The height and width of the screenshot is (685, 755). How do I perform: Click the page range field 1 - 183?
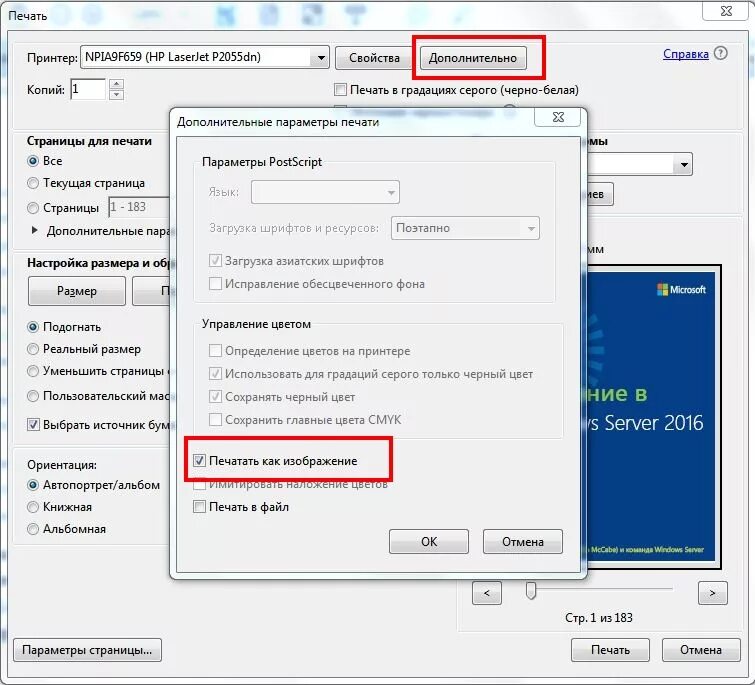[139, 207]
